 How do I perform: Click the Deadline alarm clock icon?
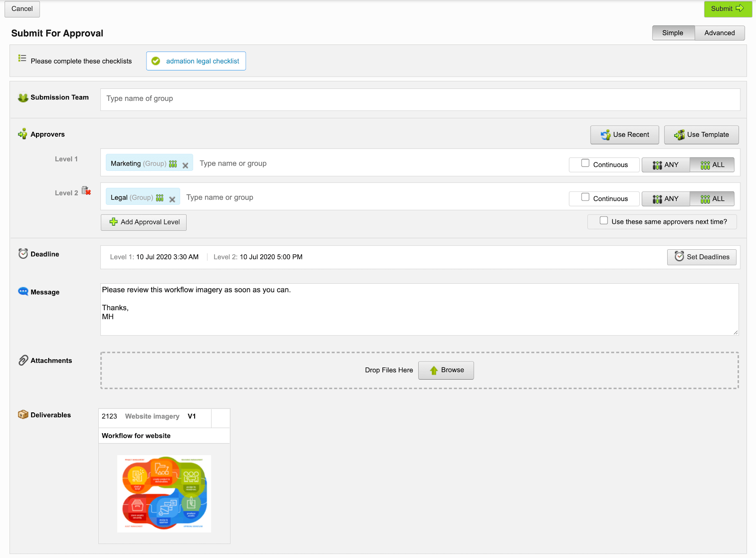[22, 253]
